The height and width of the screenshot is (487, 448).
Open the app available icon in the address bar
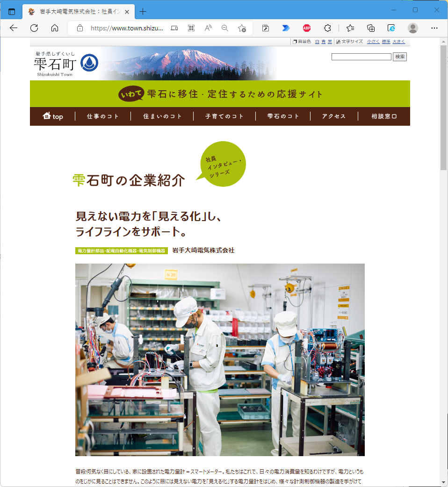(x=174, y=28)
